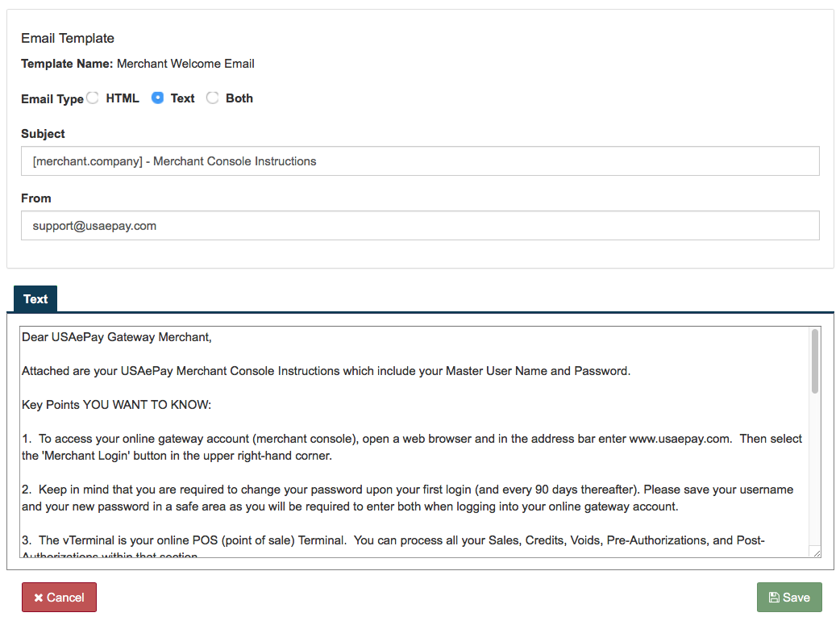Click the Subject input field
The width and height of the screenshot is (840, 621).
coord(420,161)
